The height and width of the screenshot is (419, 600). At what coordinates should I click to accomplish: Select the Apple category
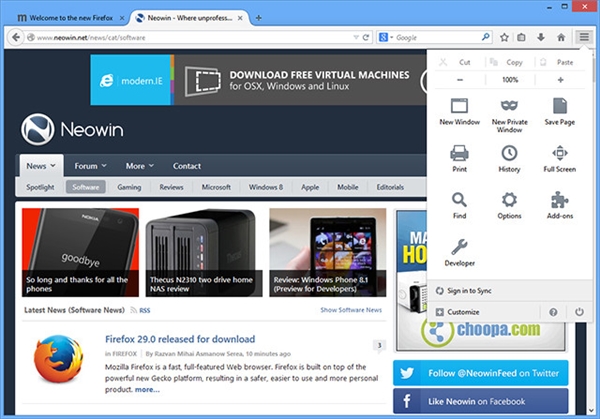(310, 187)
